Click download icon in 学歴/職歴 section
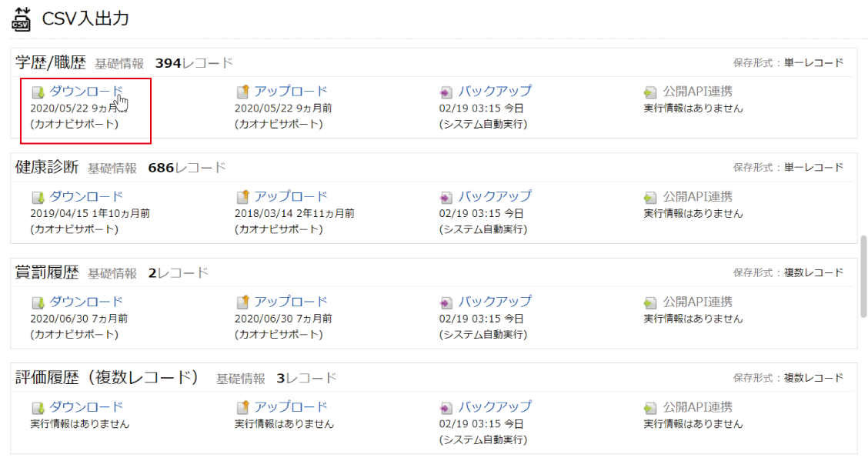868x461 pixels. (38, 92)
